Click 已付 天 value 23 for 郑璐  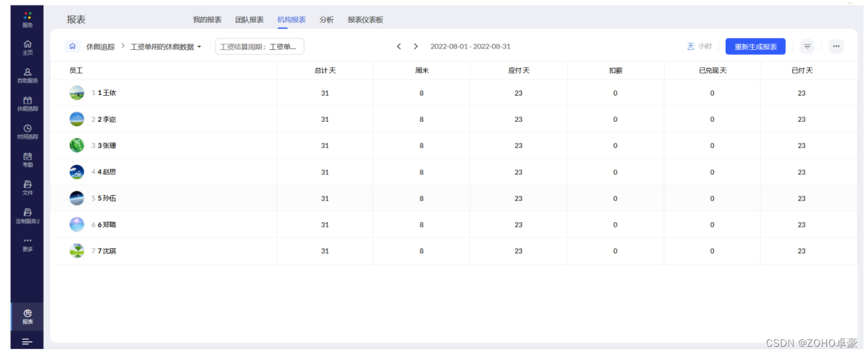802,224
